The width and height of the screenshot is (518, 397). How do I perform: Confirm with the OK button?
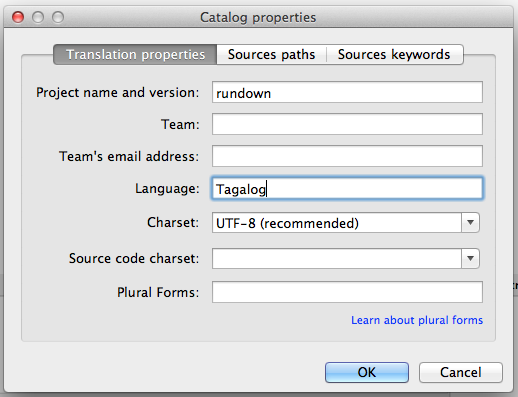click(367, 372)
